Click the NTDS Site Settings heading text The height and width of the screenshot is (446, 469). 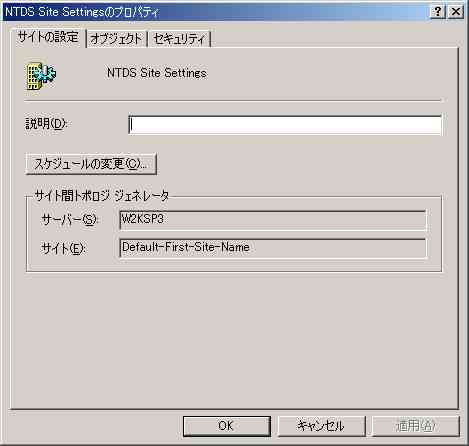tap(157, 73)
